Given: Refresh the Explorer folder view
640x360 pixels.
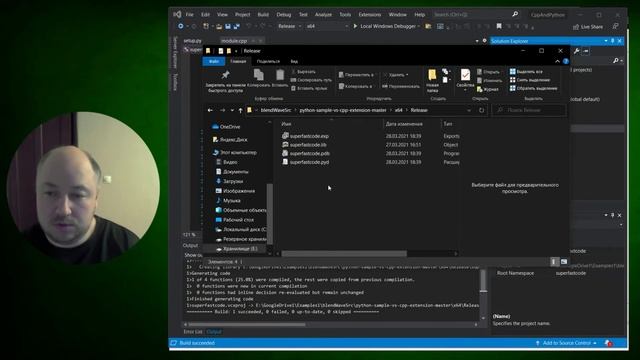Looking at the screenshot, I should (482, 110).
